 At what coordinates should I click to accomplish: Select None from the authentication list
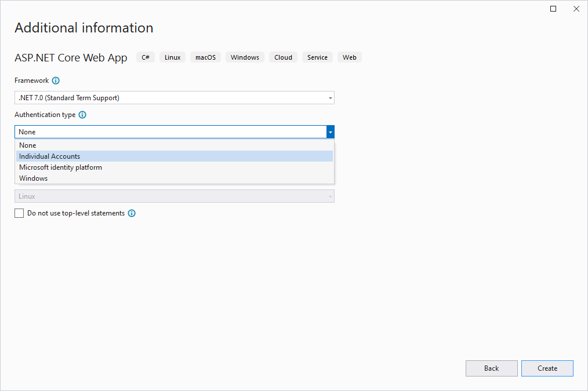tap(175, 145)
